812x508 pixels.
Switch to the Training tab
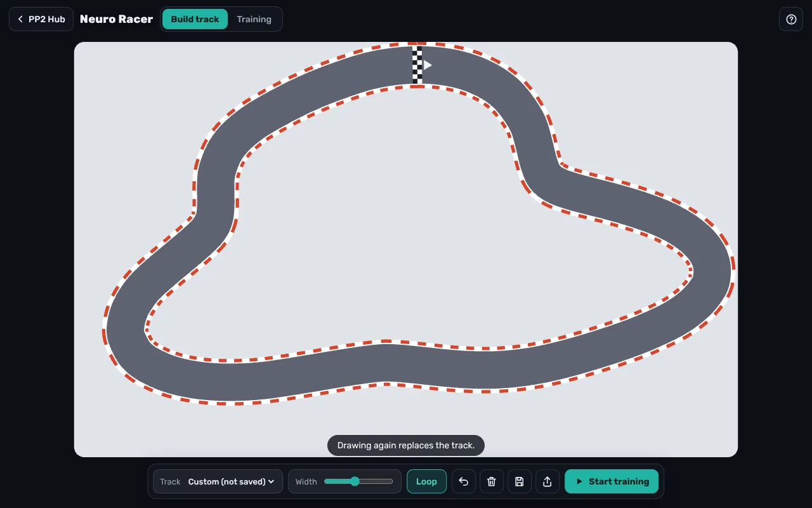254,19
